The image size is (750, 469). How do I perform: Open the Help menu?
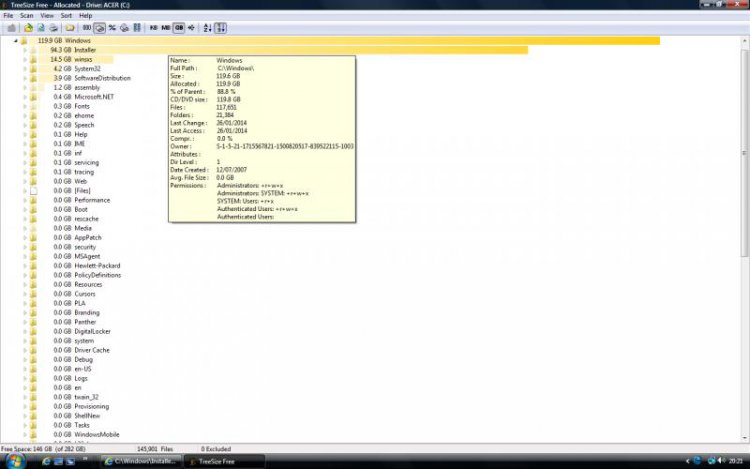86,15
